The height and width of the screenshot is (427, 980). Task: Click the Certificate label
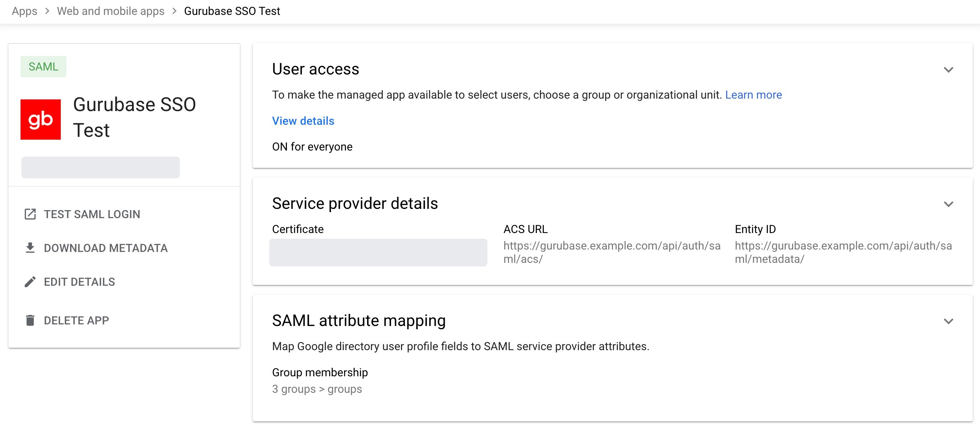point(298,229)
